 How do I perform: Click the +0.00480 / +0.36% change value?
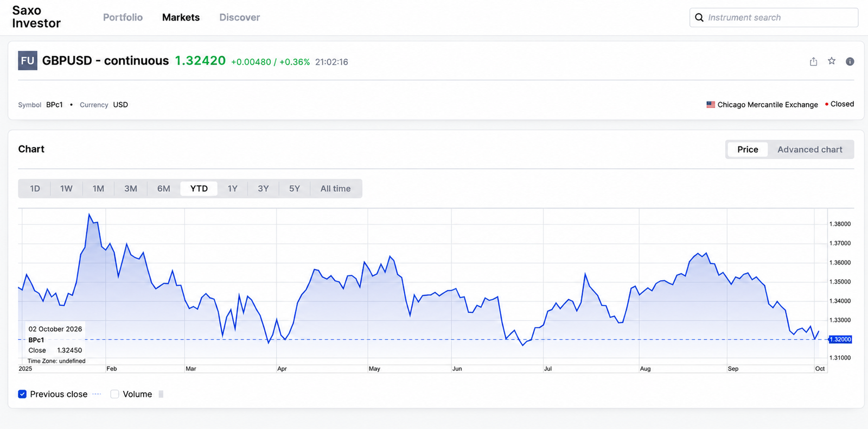271,62
